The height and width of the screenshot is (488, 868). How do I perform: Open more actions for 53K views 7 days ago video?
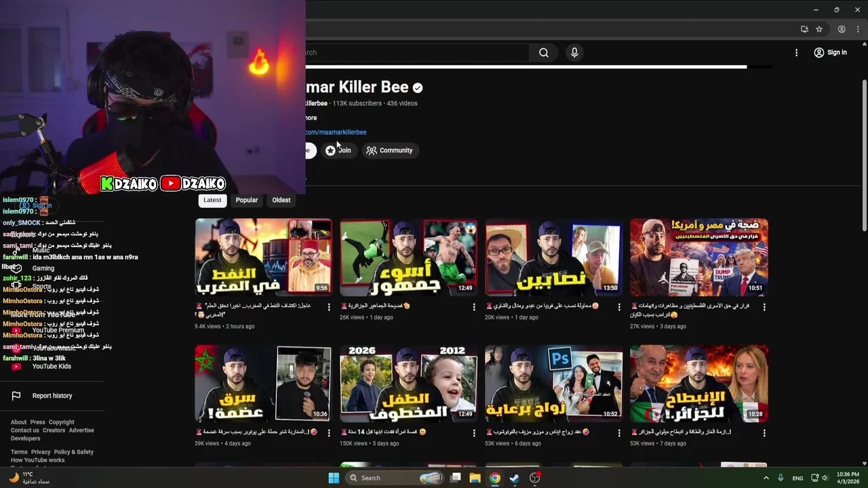pyautogui.click(x=764, y=432)
